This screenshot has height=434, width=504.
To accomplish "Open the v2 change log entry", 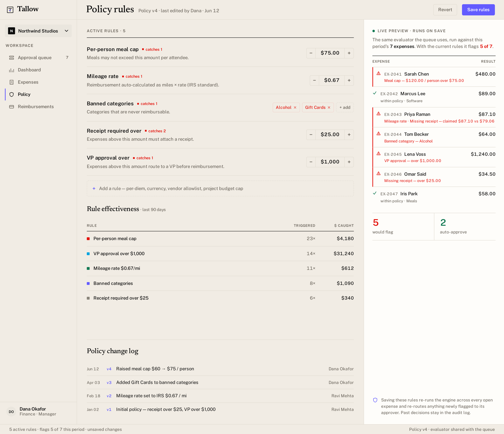I will (x=220, y=396).
